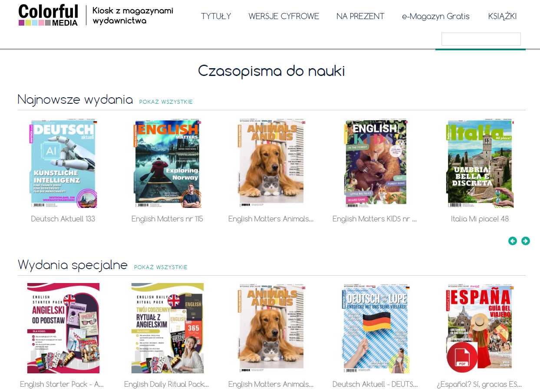Image resolution: width=540 pixels, height=392 pixels.
Task: Select the Deutsch unter der Lupe cover
Action: [x=375, y=328]
